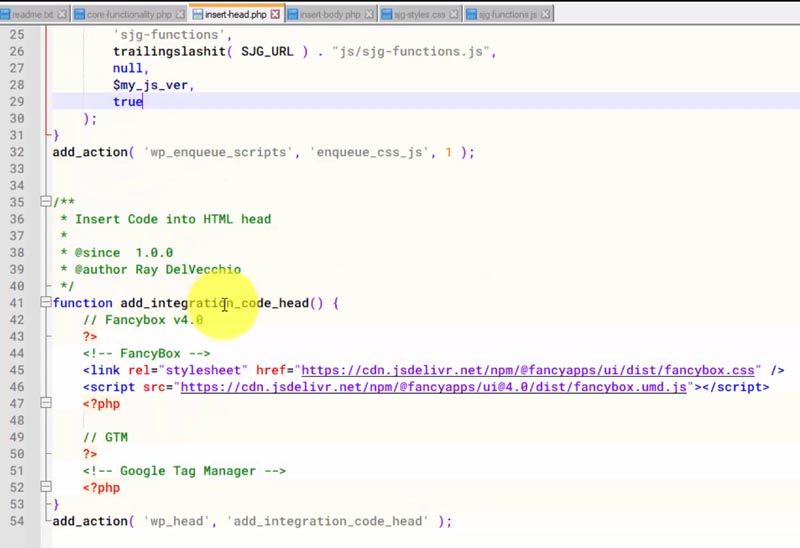Screen dimensions: 800x548
Task: Click line number 54 in the margin
Action: (17, 521)
